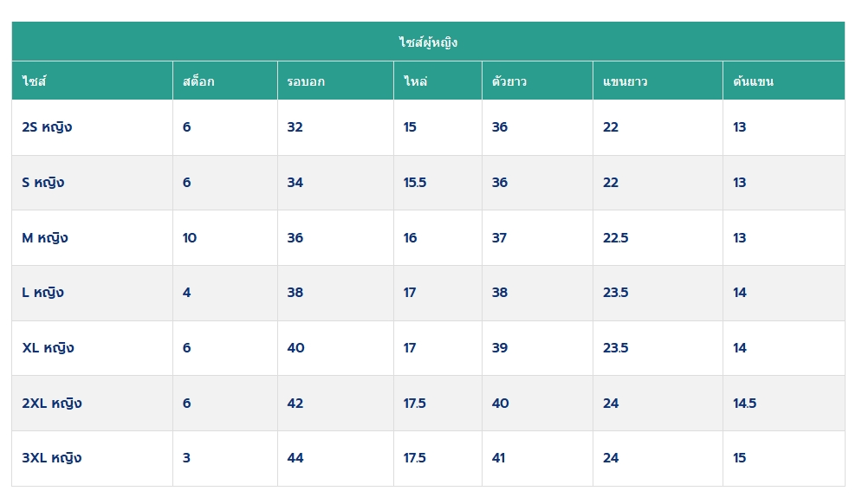Click the ไหล่ column header

(415, 81)
